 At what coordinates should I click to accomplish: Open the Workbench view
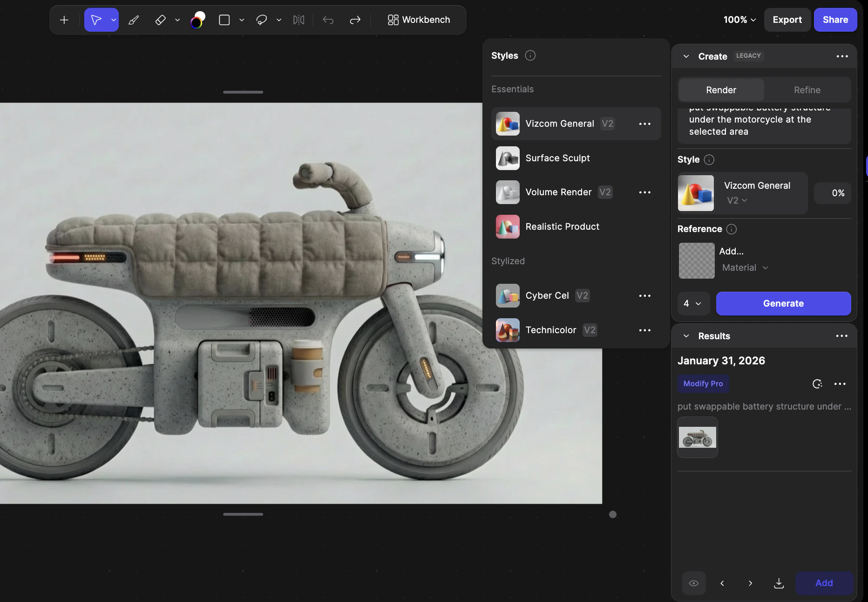click(x=419, y=20)
